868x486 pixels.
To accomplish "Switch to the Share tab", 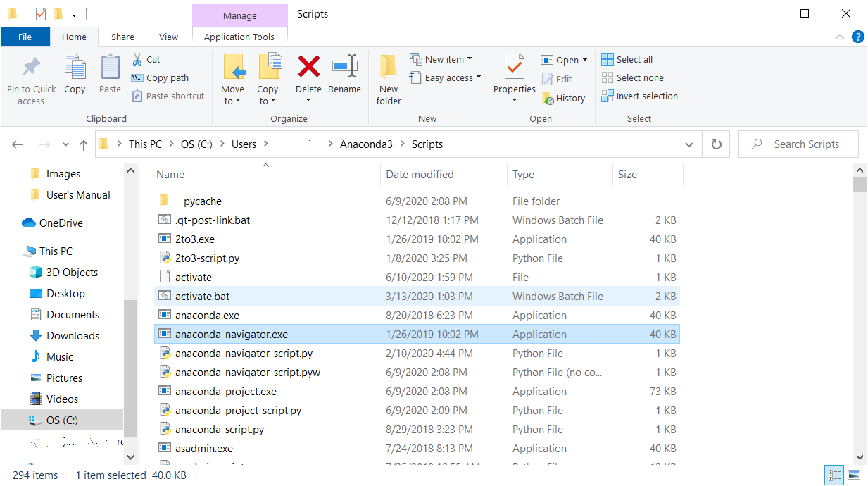I will (122, 36).
